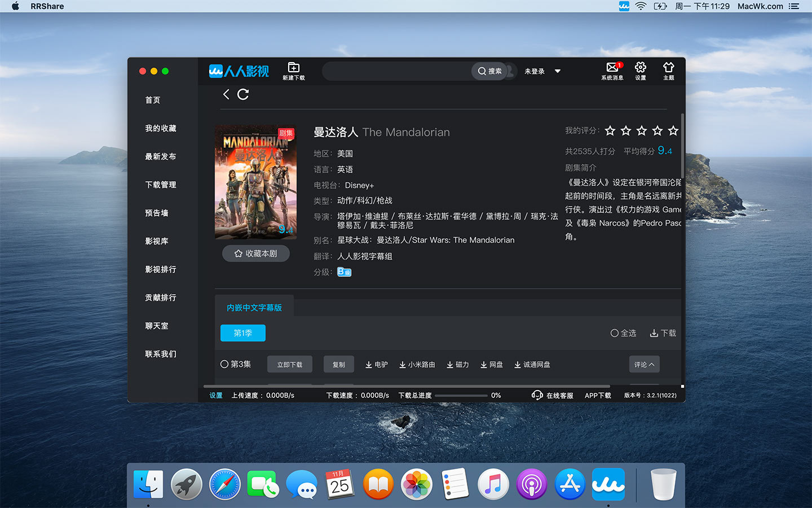This screenshot has height=508, width=812.
Task: Open Finder in the Dock
Action: coord(148,484)
